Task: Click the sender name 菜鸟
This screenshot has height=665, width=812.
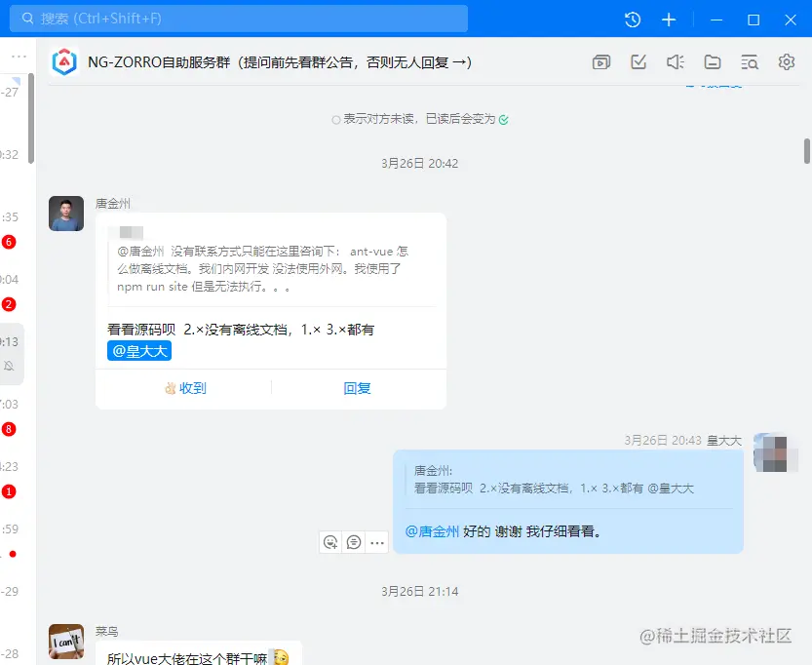Action: 106,631
